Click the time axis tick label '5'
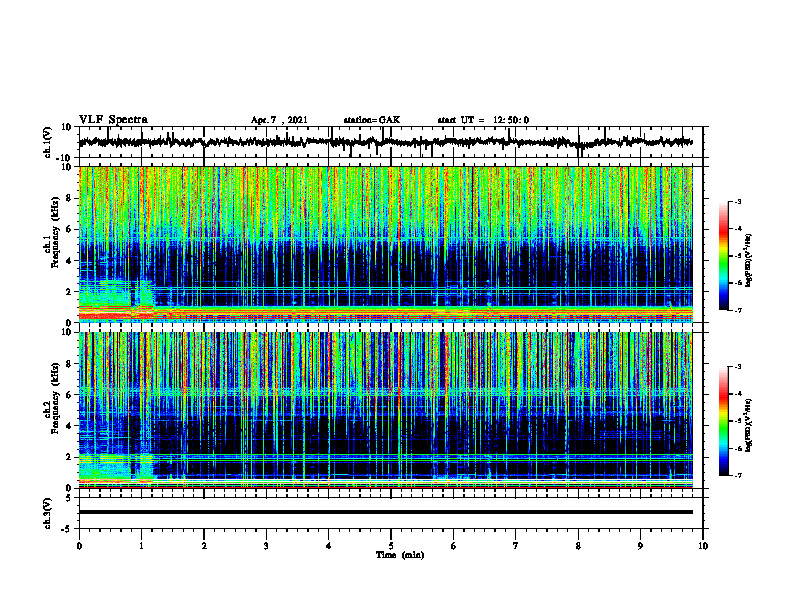The height and width of the screenshot is (612, 792). (x=391, y=546)
